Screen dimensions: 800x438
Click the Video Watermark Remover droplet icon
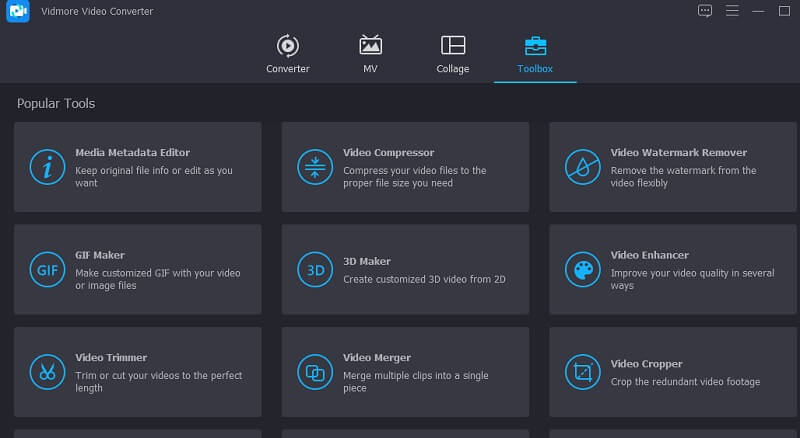pyautogui.click(x=581, y=167)
